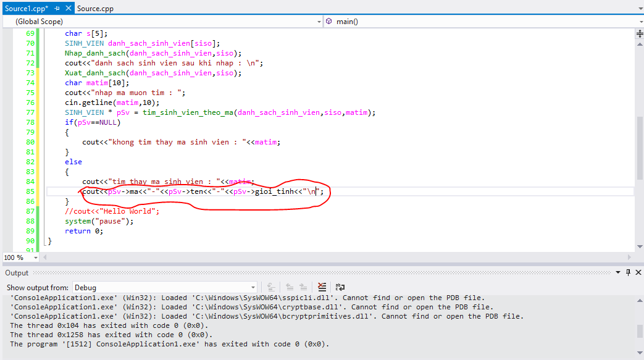Click Find Message in Code icon
This screenshot has height=360, width=644.
coord(270,287)
